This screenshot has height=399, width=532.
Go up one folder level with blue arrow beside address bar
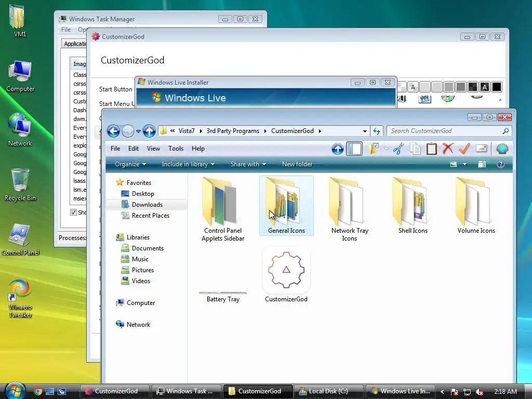click(x=149, y=131)
